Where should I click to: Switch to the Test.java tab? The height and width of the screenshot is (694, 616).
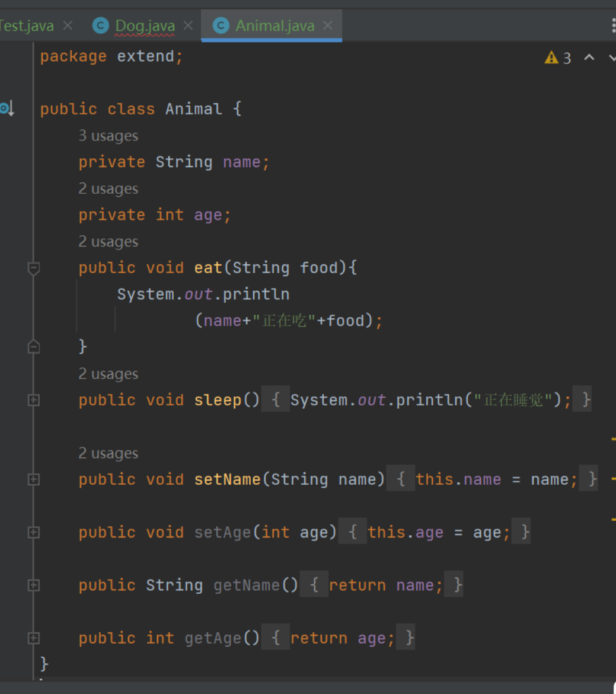click(27, 25)
